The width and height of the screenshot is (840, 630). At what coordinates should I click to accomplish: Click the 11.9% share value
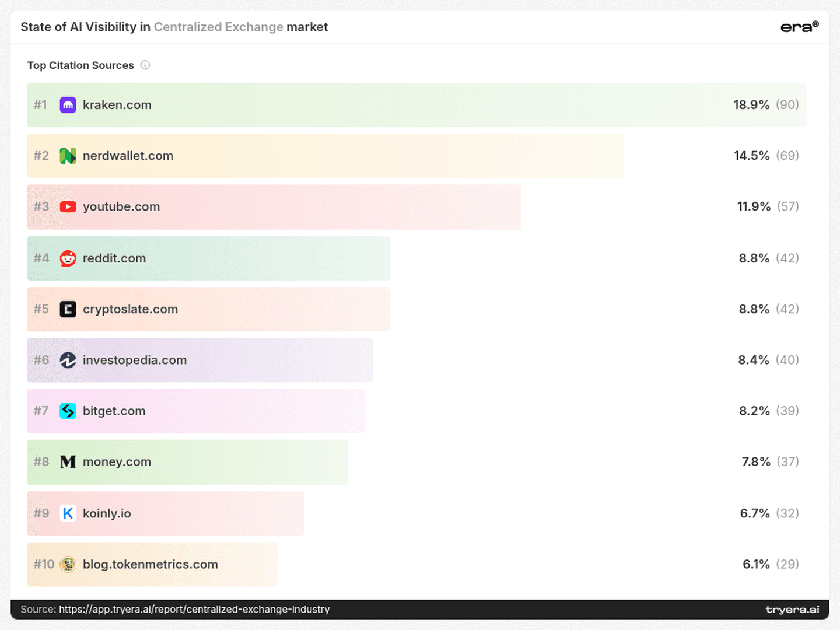(754, 206)
